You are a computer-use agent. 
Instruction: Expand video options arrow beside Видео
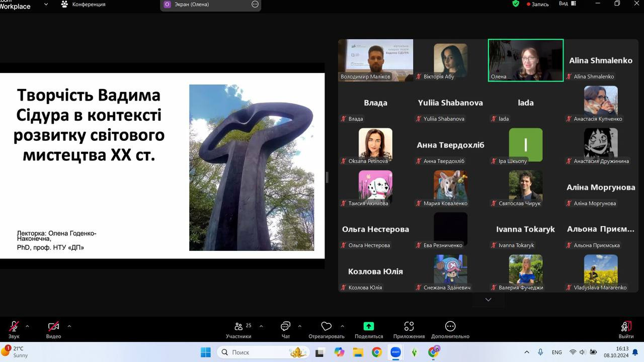point(69,326)
